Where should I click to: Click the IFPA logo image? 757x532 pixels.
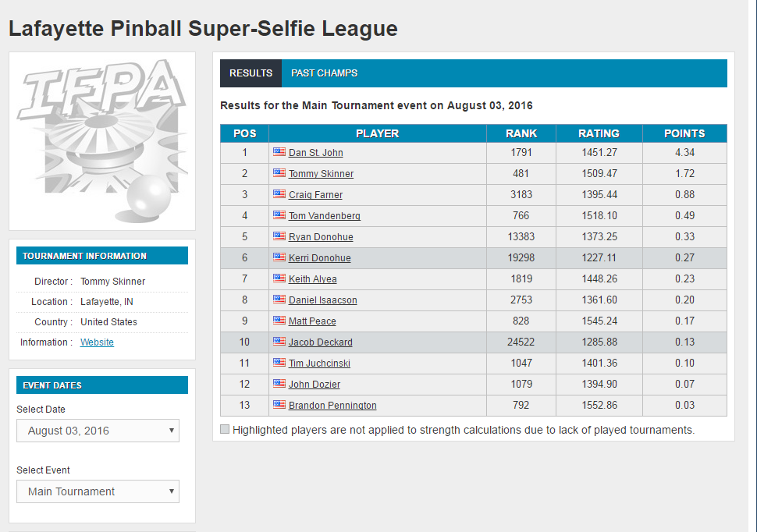[101, 140]
